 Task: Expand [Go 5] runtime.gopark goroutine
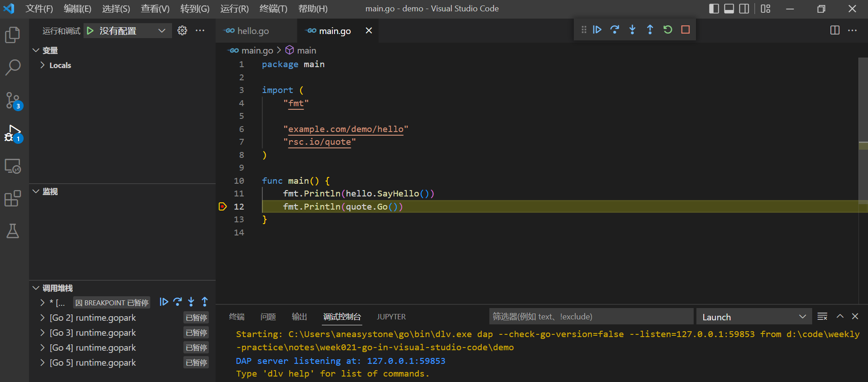click(42, 362)
